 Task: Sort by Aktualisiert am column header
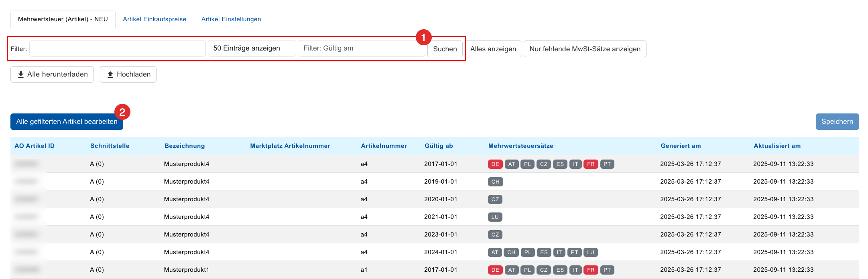pos(777,146)
